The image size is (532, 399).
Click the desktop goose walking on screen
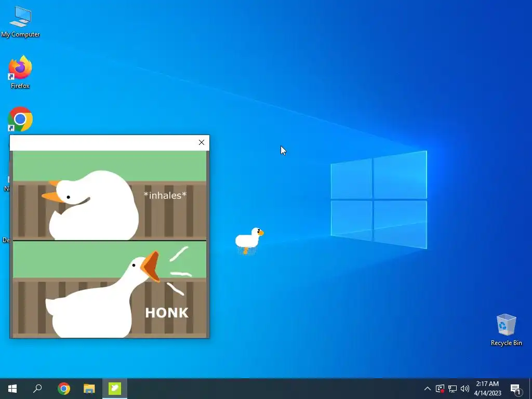249,241
